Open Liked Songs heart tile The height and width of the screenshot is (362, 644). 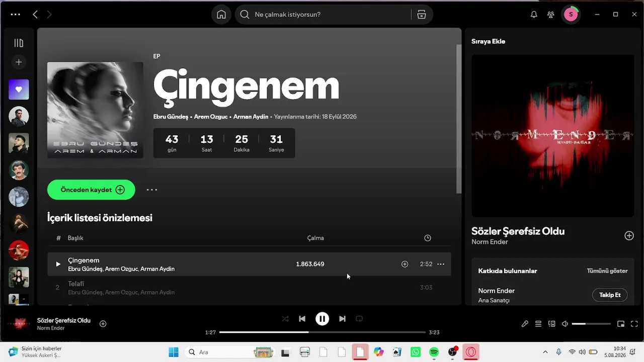click(19, 89)
